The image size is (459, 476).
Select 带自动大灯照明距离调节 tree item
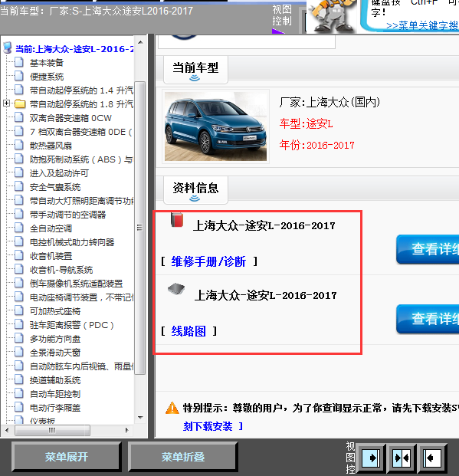(x=81, y=201)
